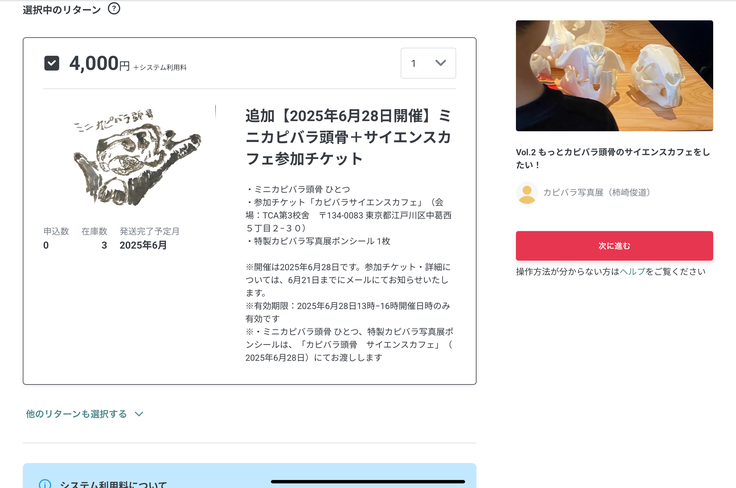
Task: Click chevron next to 他のリターンも選択する
Action: click(x=139, y=414)
